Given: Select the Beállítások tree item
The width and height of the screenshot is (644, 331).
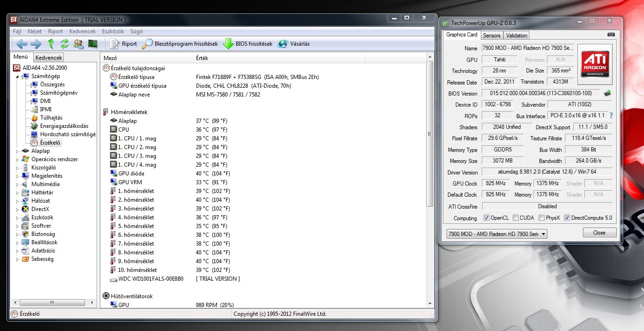Looking at the screenshot, I should click(x=44, y=242).
